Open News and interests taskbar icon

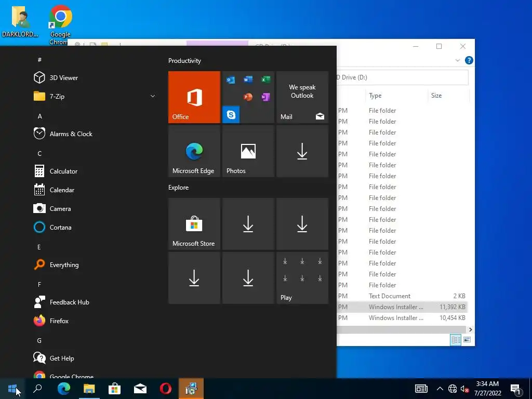click(x=421, y=389)
